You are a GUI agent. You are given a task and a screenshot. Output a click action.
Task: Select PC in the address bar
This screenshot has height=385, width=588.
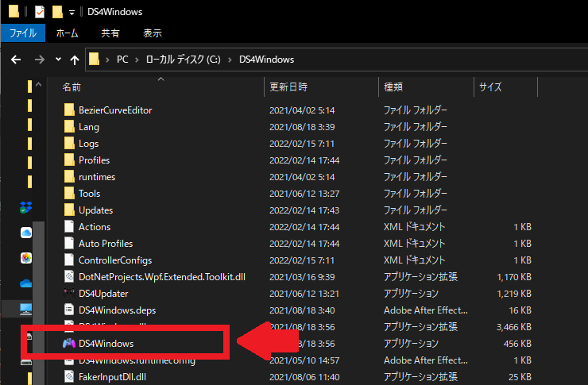coord(122,60)
